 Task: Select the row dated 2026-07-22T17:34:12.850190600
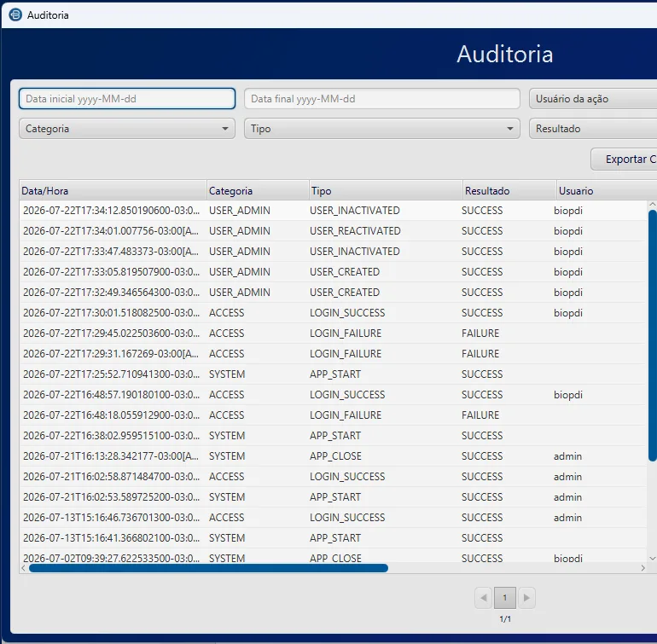(x=332, y=211)
